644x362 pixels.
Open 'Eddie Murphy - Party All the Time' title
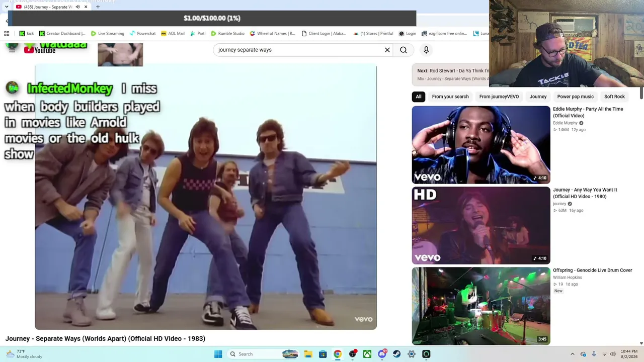[588, 112]
